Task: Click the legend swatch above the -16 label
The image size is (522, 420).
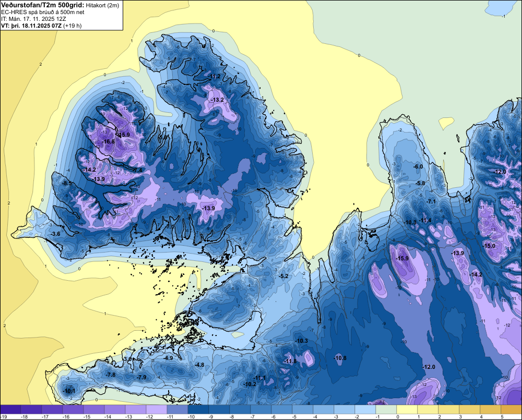Action: 73,410
